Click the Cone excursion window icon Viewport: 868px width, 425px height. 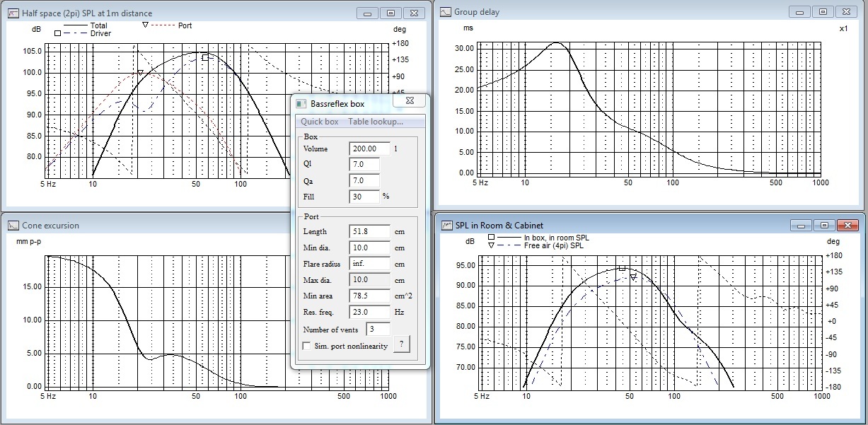(x=13, y=225)
